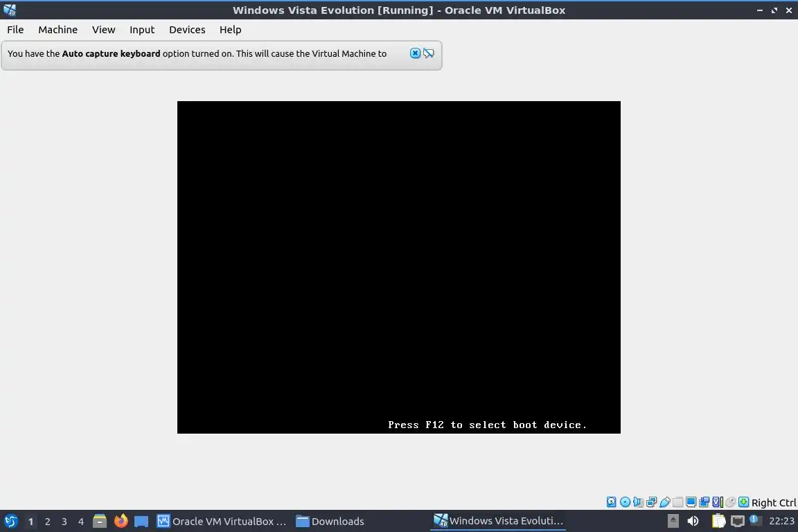Open the application launcher start menu
This screenshot has width=798, height=532.
point(10,521)
